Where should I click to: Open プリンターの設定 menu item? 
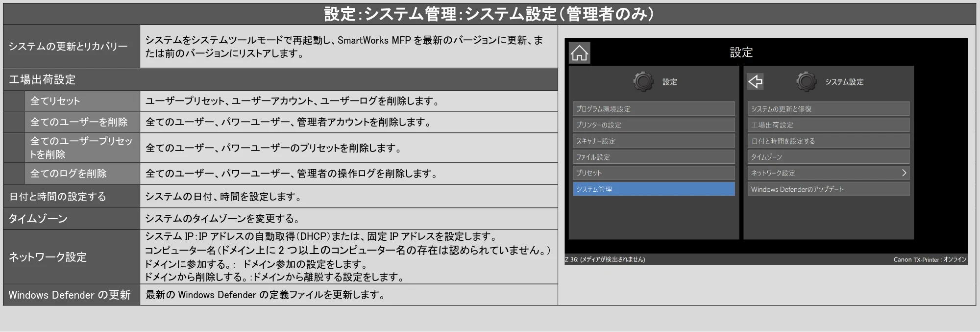tap(654, 125)
